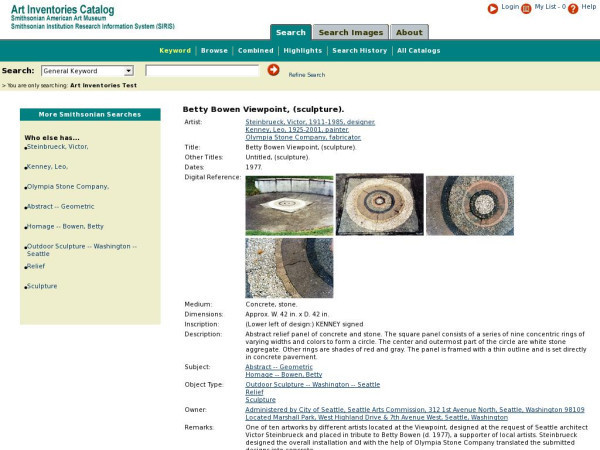The height and width of the screenshot is (450, 600).
Task: Open the My List - 0 link
Action: point(550,7)
